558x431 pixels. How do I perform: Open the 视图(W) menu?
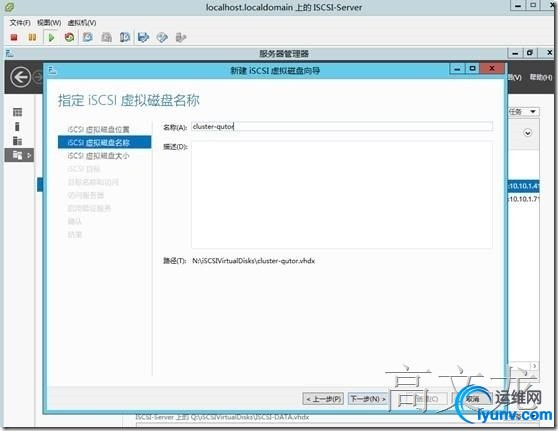pos(49,23)
